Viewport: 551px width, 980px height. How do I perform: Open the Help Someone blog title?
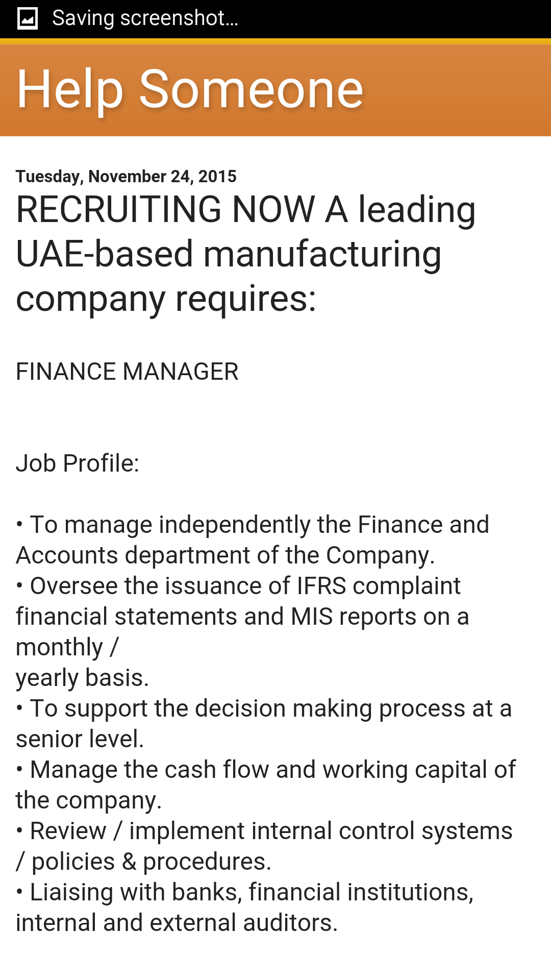tap(190, 89)
